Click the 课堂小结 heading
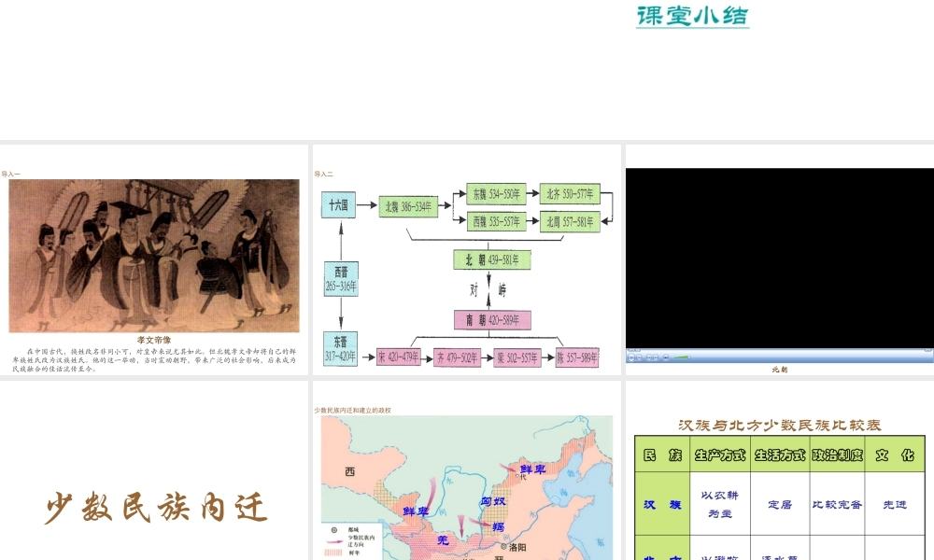Screen dimensions: 934x560 (x=692, y=16)
